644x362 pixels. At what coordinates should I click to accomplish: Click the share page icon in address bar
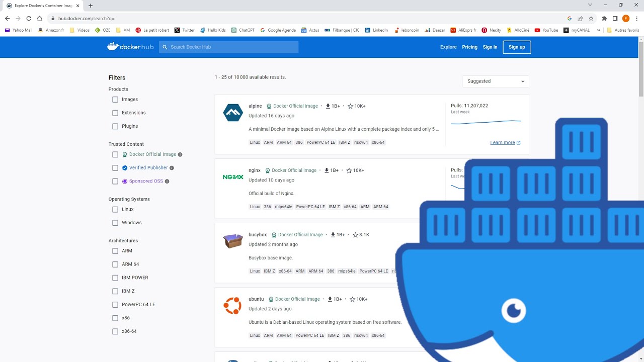[x=580, y=19]
